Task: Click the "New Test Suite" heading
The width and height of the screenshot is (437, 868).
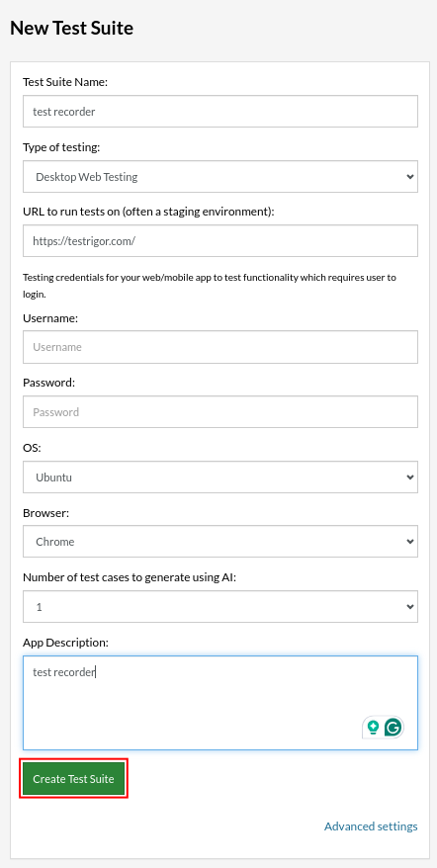Action: coord(72,29)
